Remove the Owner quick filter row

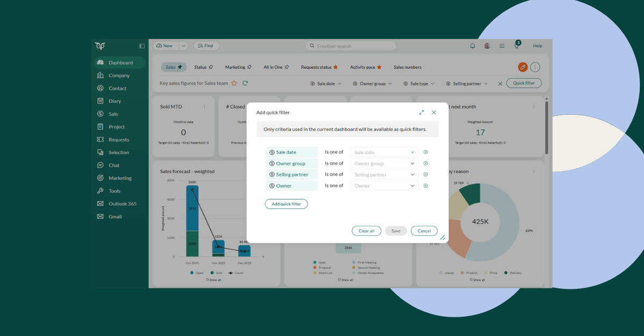[426, 186]
